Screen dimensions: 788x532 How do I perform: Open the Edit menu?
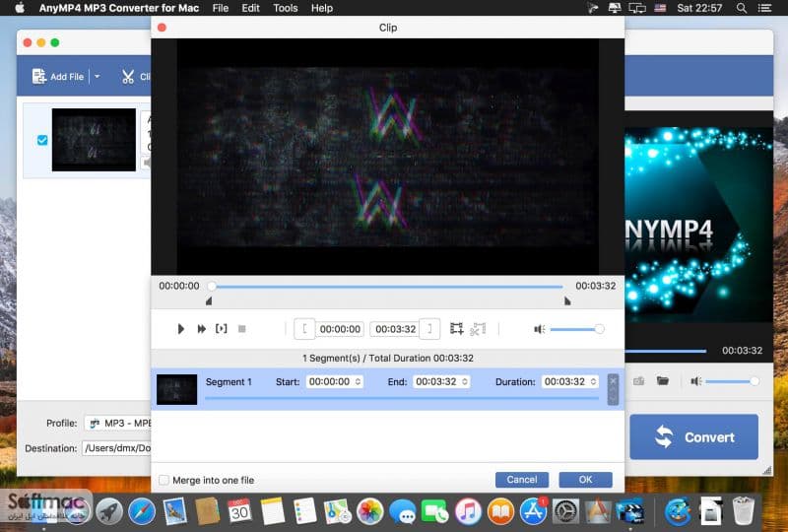[250, 8]
